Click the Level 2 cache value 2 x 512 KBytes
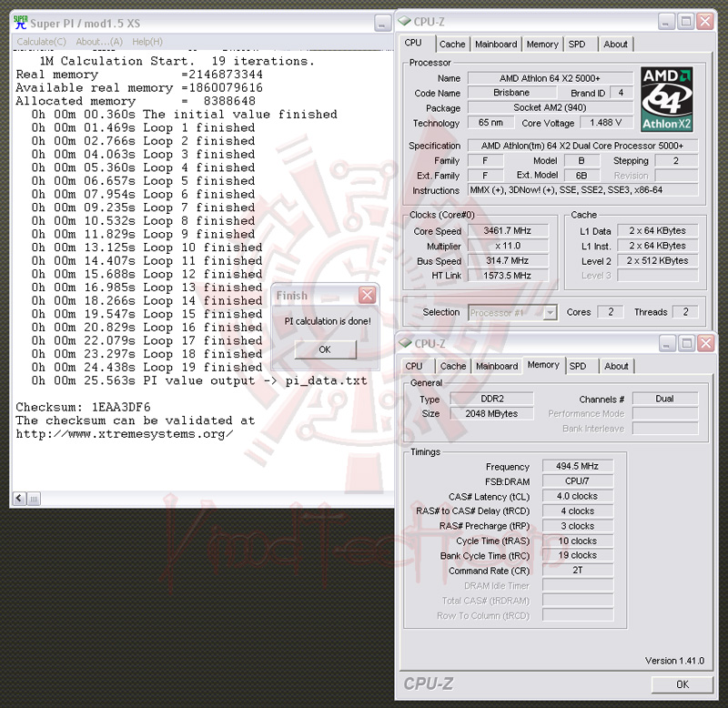This screenshot has height=708, width=728. pos(657,260)
